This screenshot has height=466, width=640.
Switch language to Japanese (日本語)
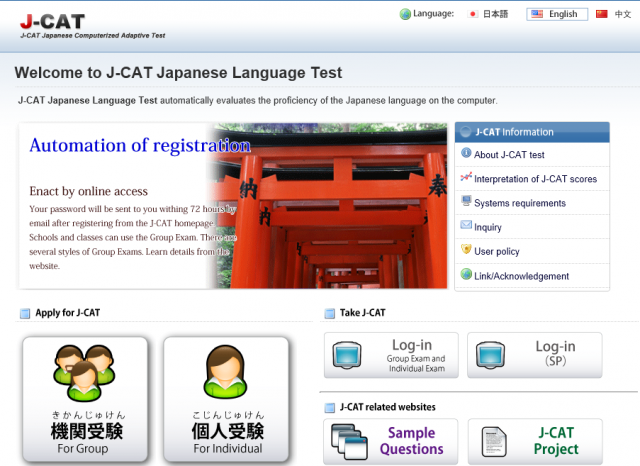pos(496,14)
